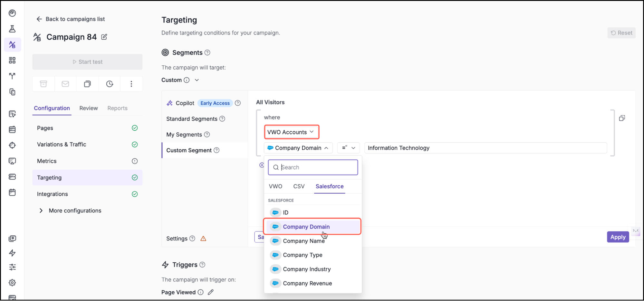The width and height of the screenshot is (644, 301).
Task: Click the email notification icon
Action: [65, 84]
